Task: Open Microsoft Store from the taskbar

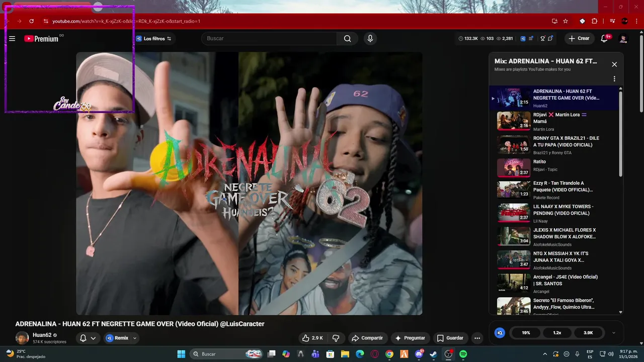Action: 330,354
